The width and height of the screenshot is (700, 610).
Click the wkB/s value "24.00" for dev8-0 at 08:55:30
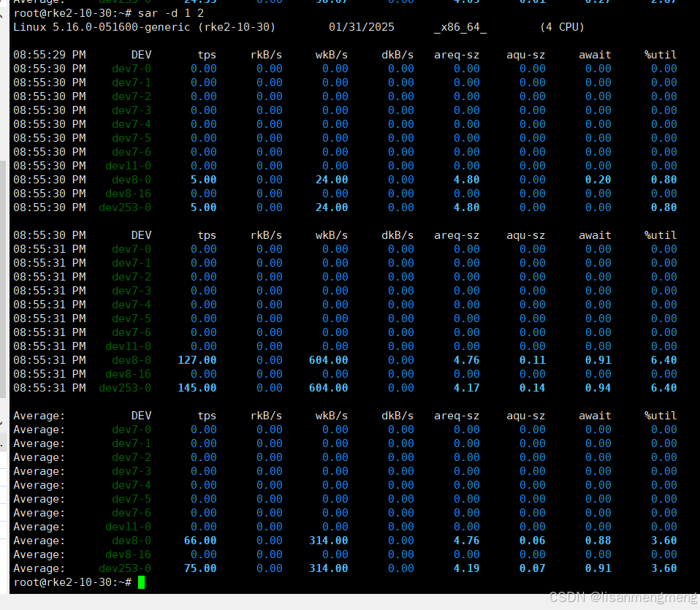coord(332,180)
